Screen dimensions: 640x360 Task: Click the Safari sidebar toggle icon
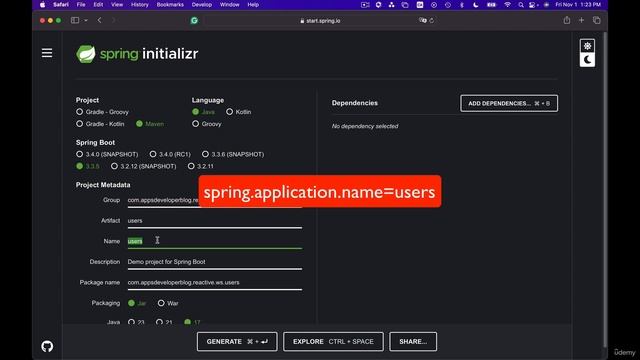coord(75,20)
